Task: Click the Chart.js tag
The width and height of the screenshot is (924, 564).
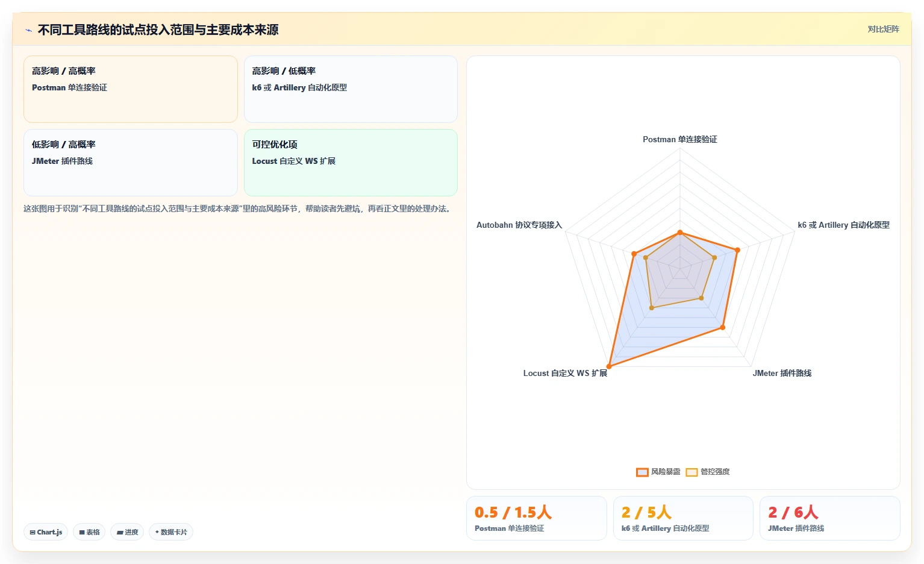Action: (x=46, y=532)
